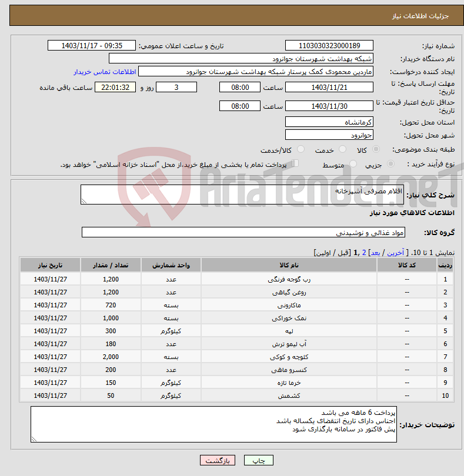Viewport: 464px width, 476px height.
Task: Click the price validity date 1403/11/30
Action: click(329, 106)
